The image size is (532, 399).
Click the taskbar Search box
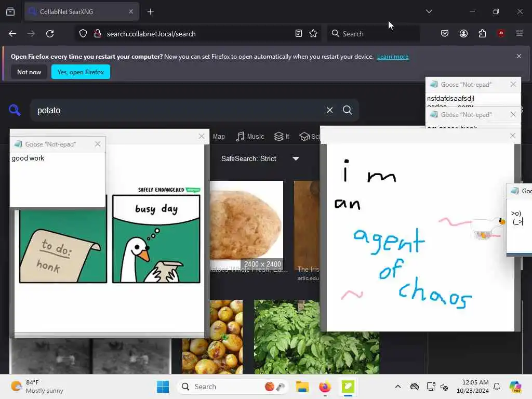(x=233, y=387)
